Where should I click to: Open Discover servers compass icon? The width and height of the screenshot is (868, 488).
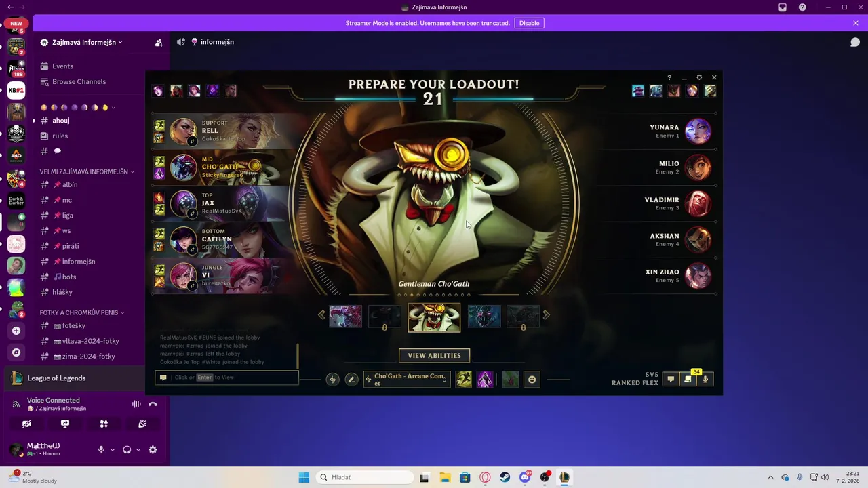16,352
